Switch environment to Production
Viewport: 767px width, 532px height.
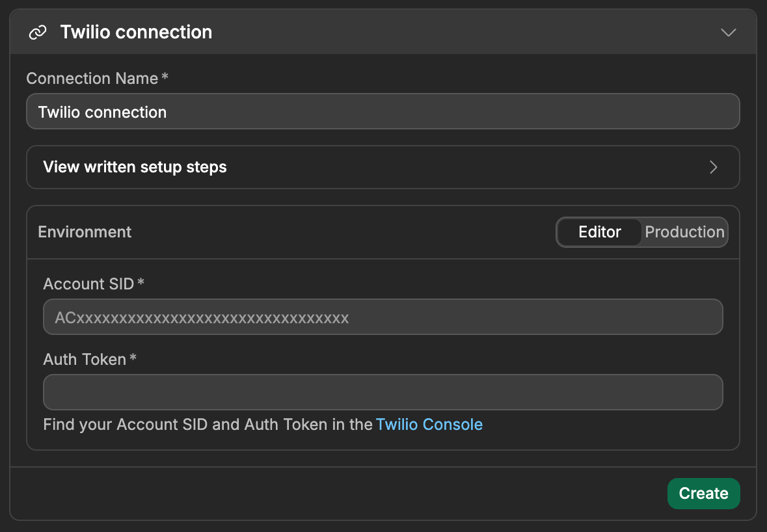pos(684,232)
